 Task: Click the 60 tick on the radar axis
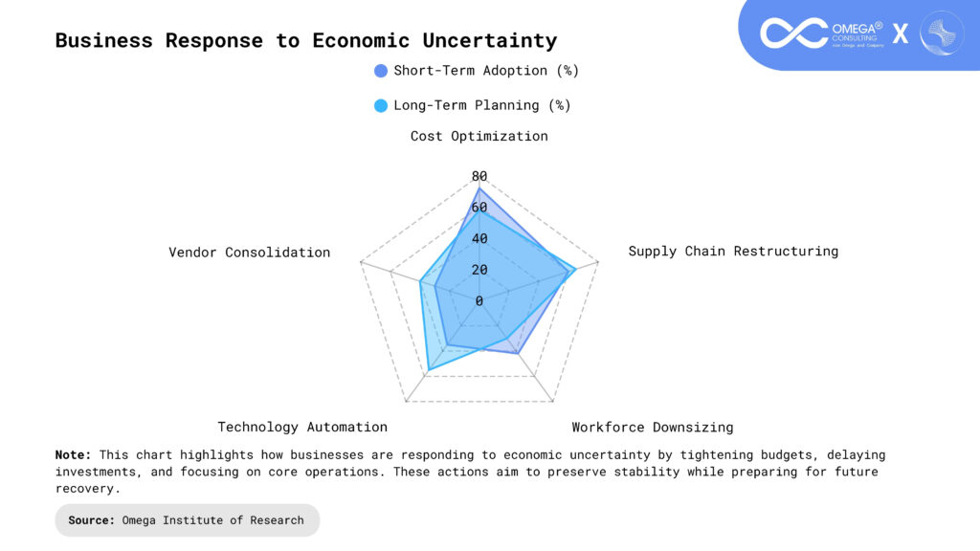[479, 208]
